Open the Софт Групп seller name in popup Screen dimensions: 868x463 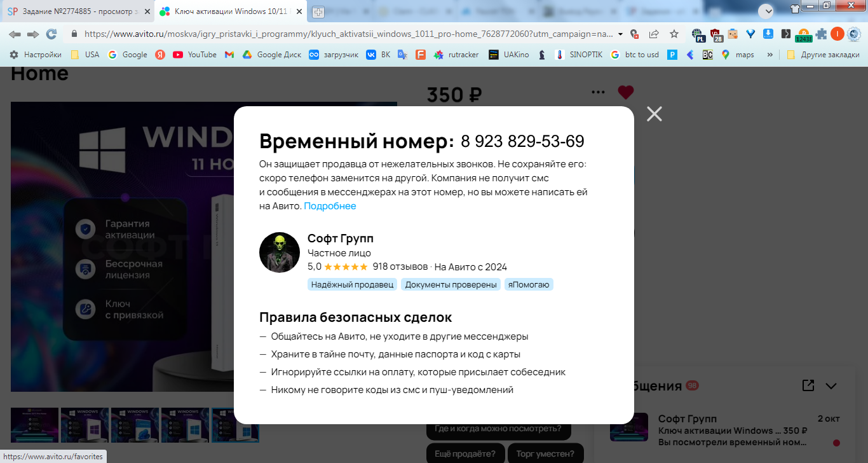click(x=341, y=238)
